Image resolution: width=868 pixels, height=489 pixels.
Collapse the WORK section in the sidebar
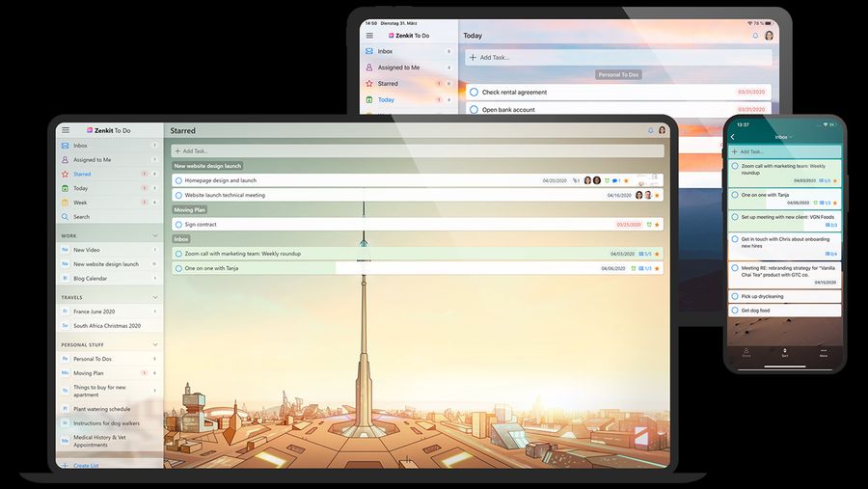tap(155, 236)
